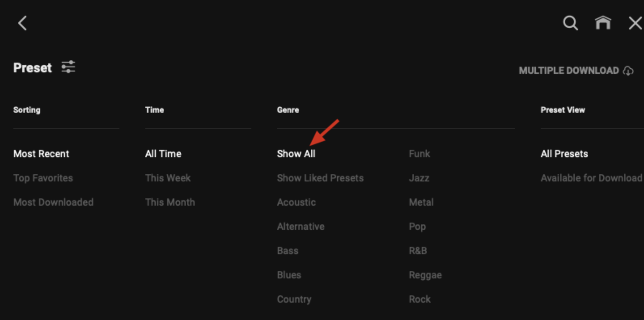The width and height of the screenshot is (644, 320).
Task: Choose This Month time filter
Action: [170, 202]
